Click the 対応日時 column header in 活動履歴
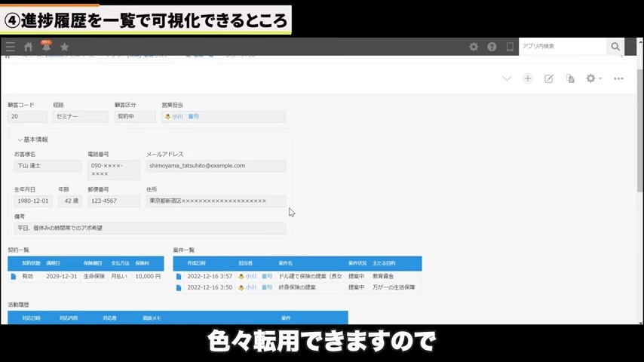Viewport: 644px width, 362px height. tap(31, 318)
